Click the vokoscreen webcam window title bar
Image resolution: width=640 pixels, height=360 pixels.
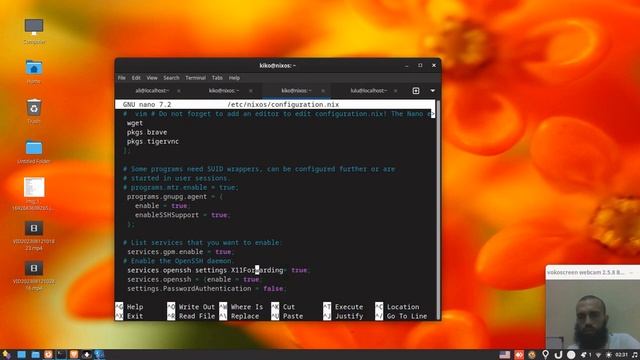[x=593, y=272]
